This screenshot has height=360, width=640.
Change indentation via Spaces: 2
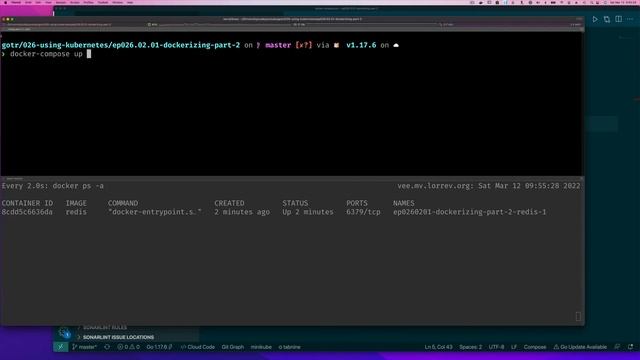(x=470, y=347)
